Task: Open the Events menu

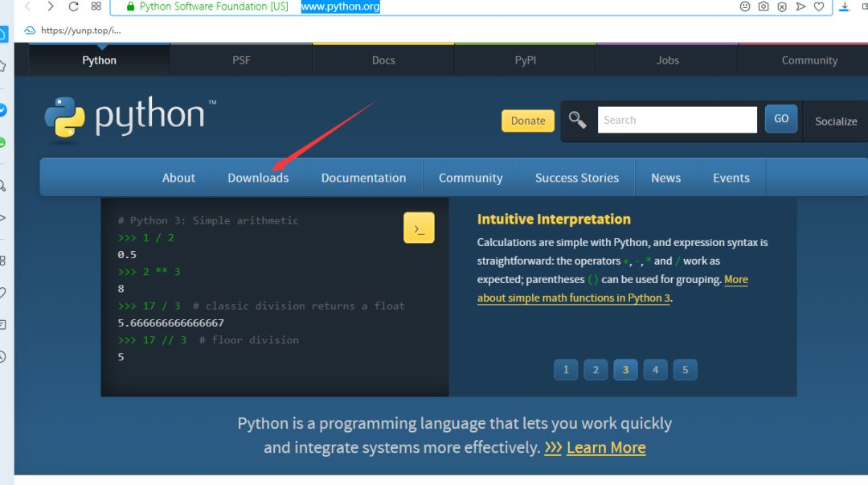Action: tap(731, 178)
